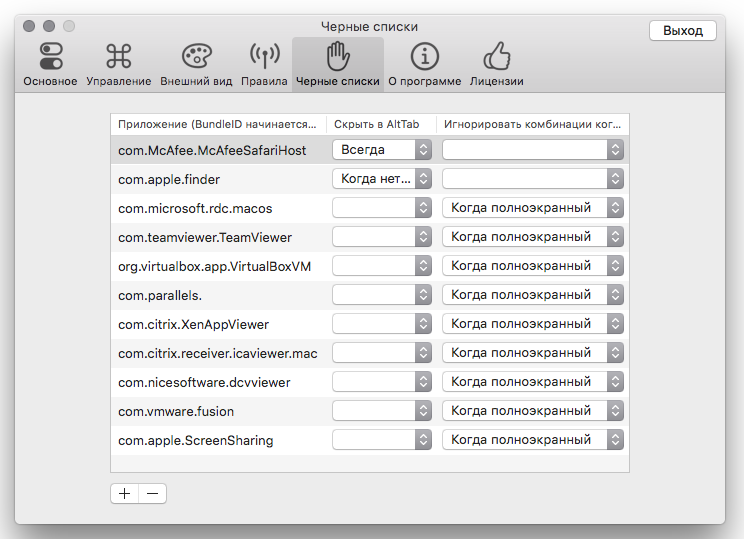The width and height of the screenshot is (744, 539).
Task: Select the com.vmware.fusion entry
Action: pos(176,411)
